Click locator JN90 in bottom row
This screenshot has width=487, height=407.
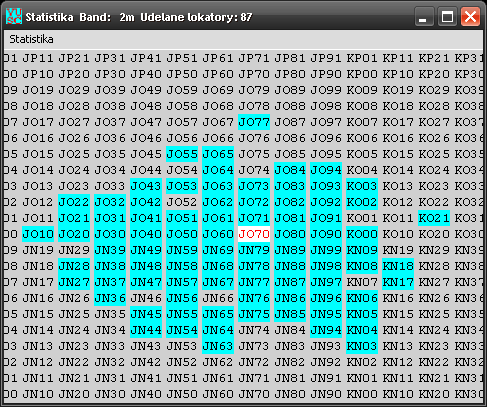point(326,394)
